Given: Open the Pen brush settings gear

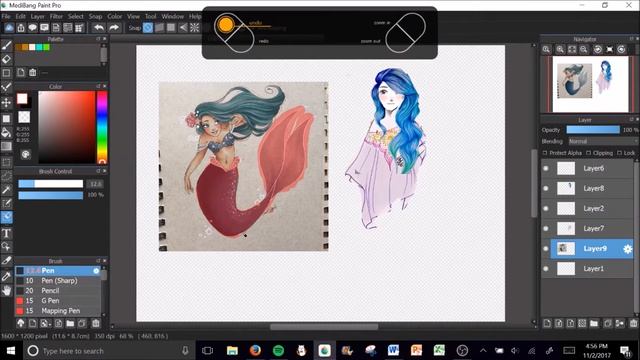Looking at the screenshot, I should [96, 271].
